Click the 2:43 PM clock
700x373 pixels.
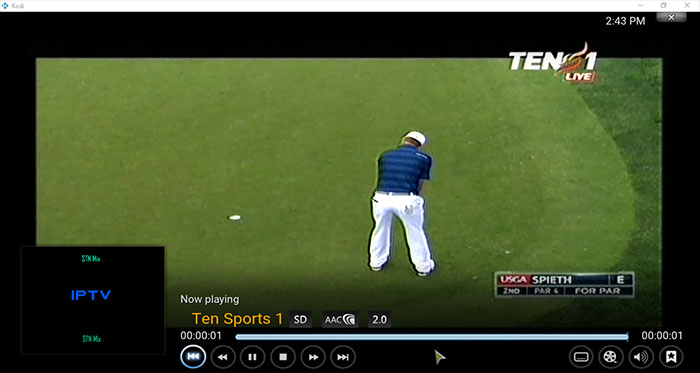point(625,21)
